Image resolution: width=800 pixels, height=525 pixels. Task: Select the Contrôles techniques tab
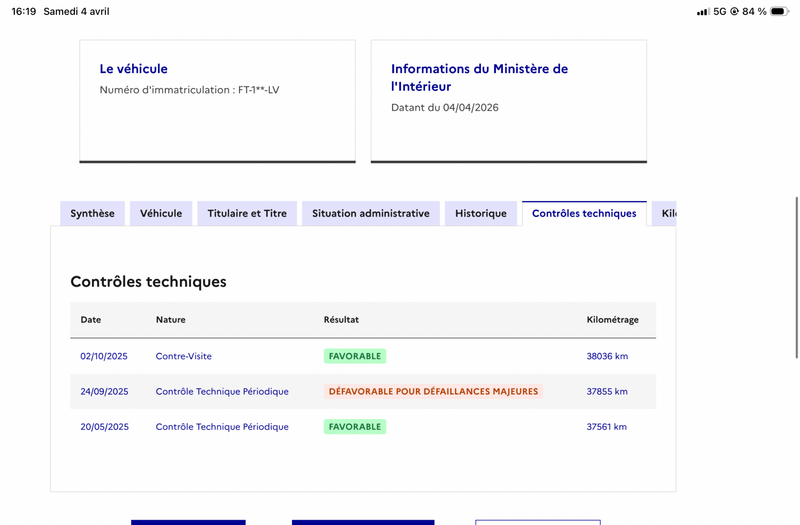pyautogui.click(x=584, y=213)
